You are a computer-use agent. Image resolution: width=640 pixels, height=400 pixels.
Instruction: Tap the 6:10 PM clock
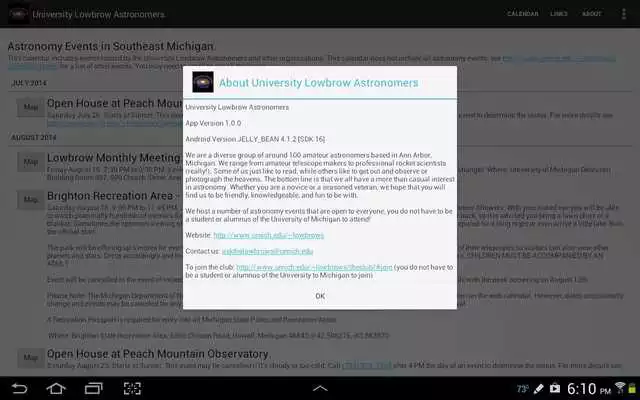click(589, 389)
